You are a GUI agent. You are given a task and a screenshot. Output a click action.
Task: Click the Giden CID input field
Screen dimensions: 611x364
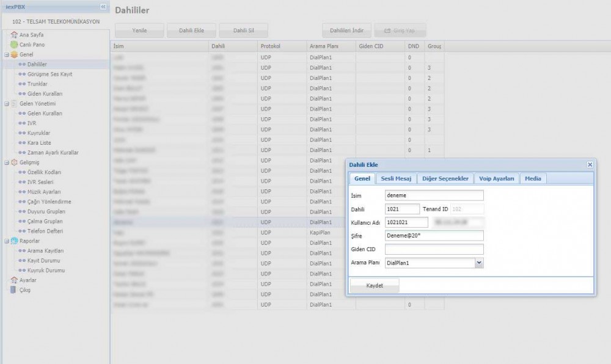point(434,249)
